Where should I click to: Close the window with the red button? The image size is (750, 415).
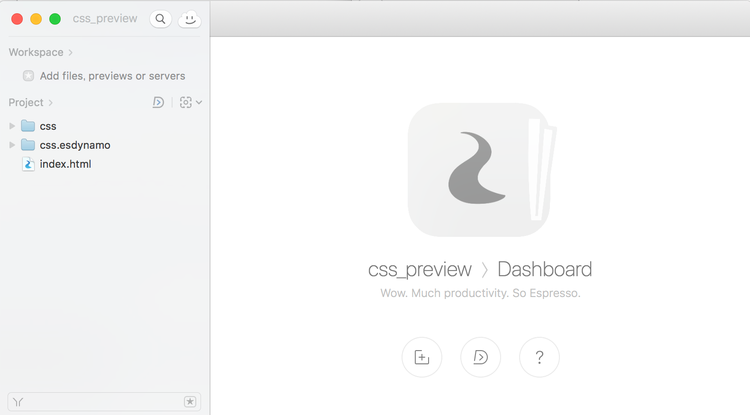17,19
